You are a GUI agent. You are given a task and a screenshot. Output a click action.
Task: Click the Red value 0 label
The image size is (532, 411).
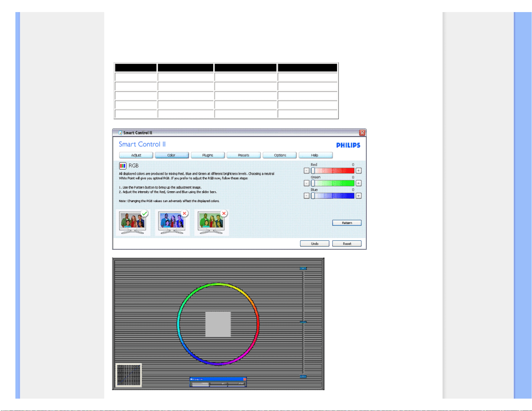pyautogui.click(x=353, y=165)
